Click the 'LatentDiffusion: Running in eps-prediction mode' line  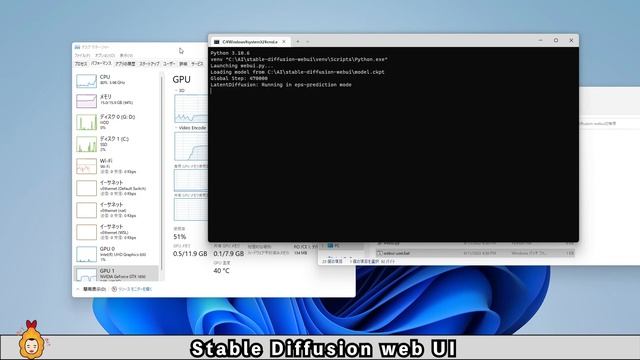pos(281,85)
